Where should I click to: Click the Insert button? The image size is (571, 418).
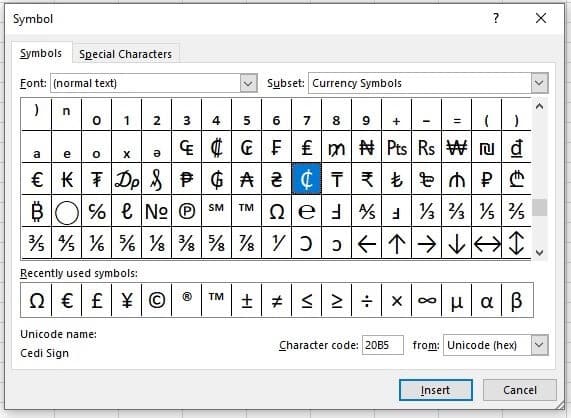pyautogui.click(x=436, y=390)
